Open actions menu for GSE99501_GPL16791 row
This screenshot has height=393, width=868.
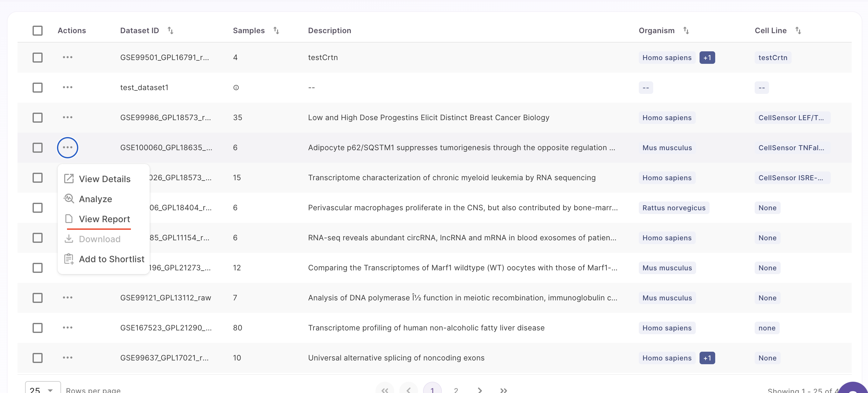pos(67,57)
